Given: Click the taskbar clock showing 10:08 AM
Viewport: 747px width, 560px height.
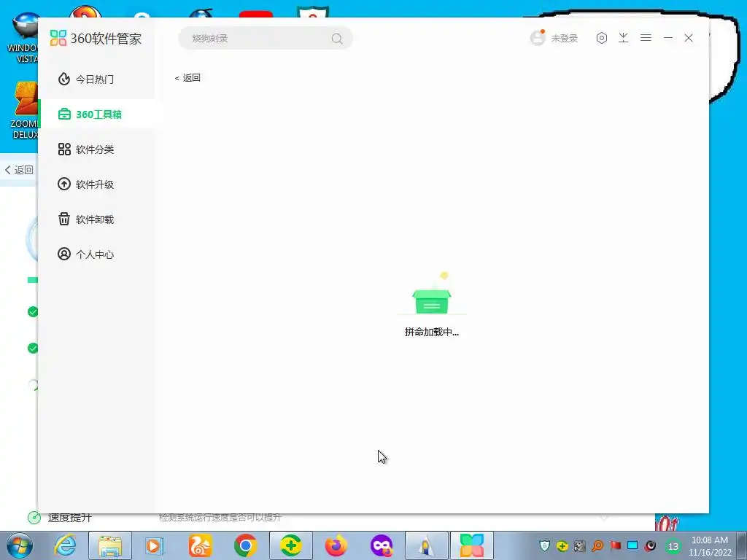Looking at the screenshot, I should click(x=710, y=545).
